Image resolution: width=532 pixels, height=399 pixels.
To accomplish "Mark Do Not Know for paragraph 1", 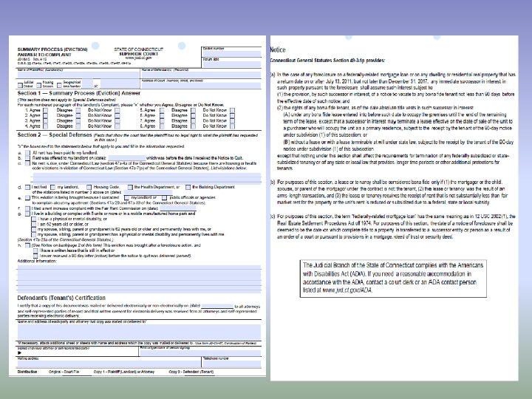I will pyautogui.click(x=117, y=110).
